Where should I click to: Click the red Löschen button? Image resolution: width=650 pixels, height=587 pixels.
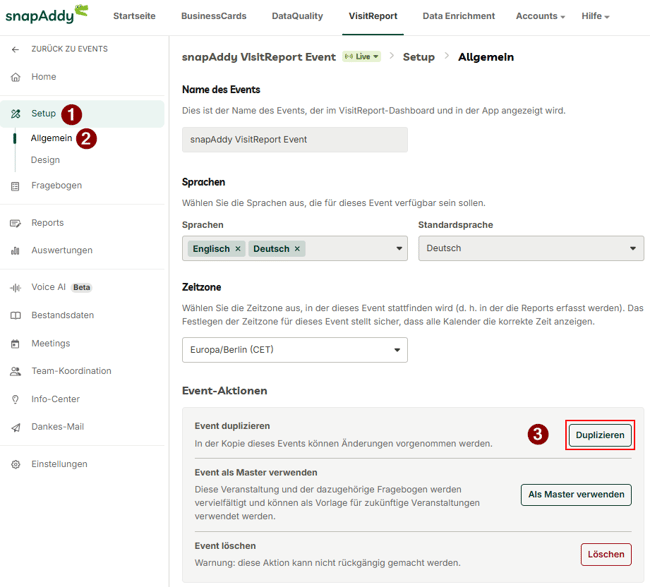point(606,554)
